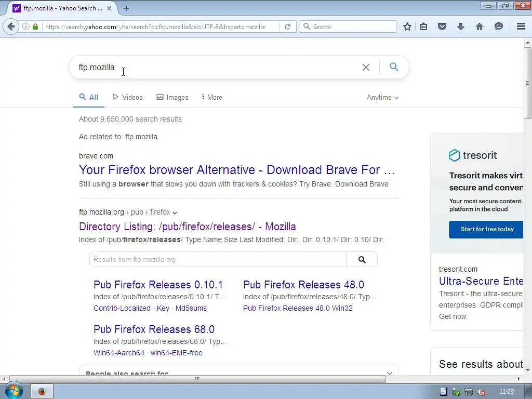Open Pub Firefox Releases 68.0 link
The width and height of the screenshot is (532, 399).
coord(154,329)
